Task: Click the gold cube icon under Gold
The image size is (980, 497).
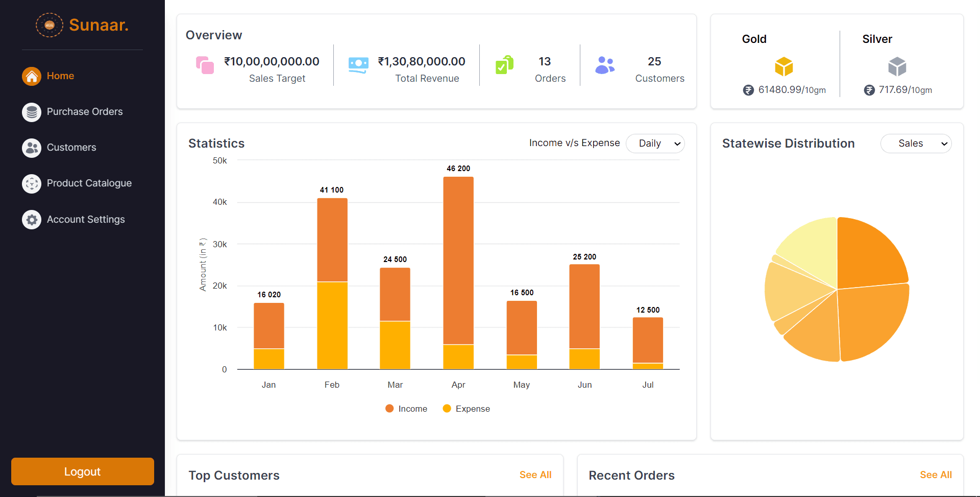Action: pyautogui.click(x=783, y=66)
